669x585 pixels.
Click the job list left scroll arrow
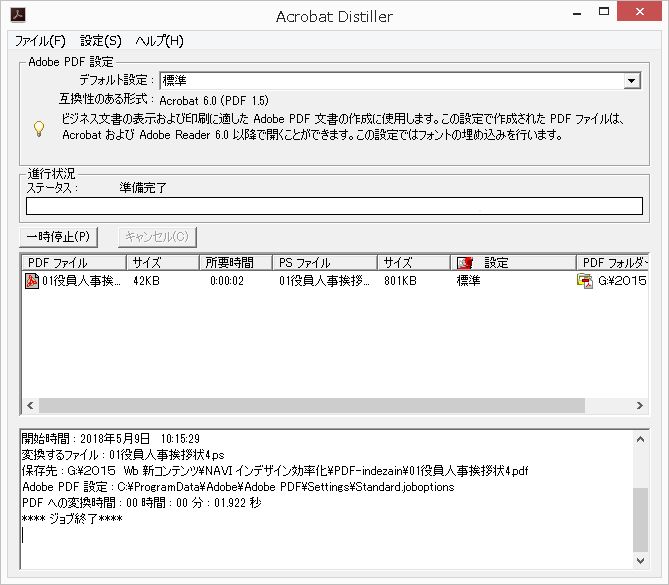[x=30, y=405]
